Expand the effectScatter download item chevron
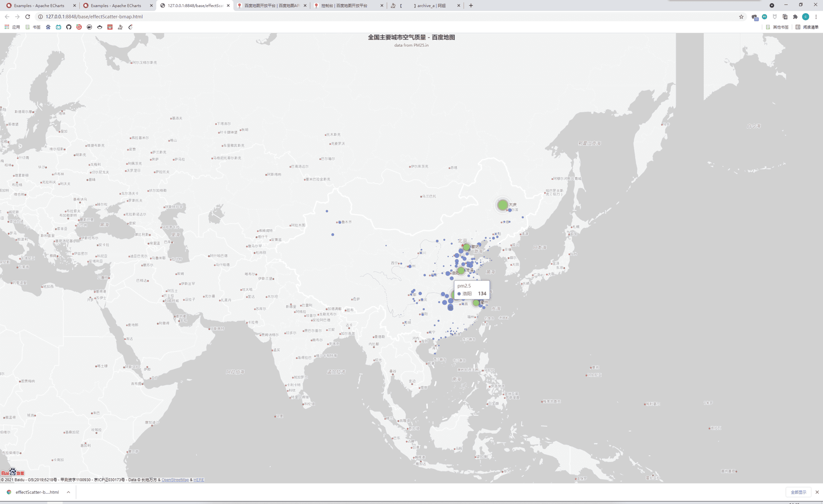Viewport: 823px width, 504px height. 68,492
